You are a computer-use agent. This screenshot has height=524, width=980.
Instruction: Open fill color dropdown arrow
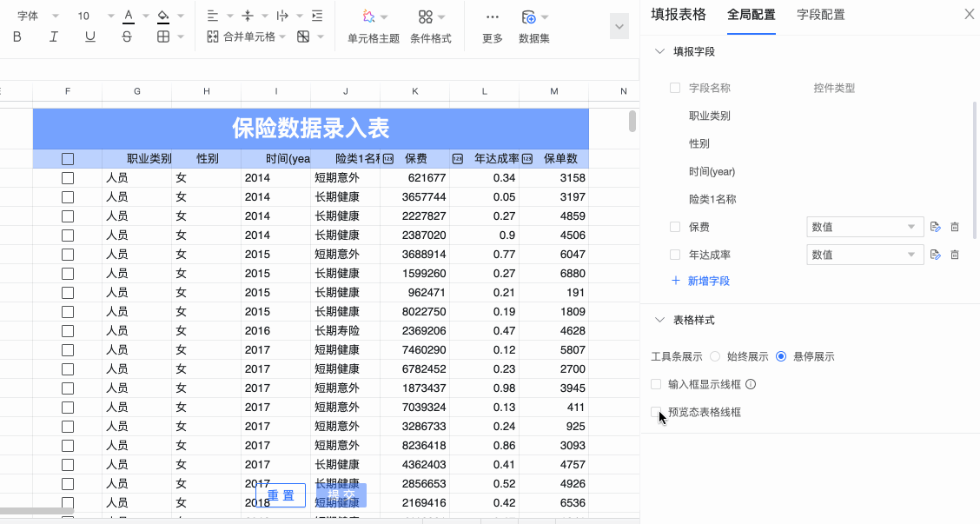[181, 17]
